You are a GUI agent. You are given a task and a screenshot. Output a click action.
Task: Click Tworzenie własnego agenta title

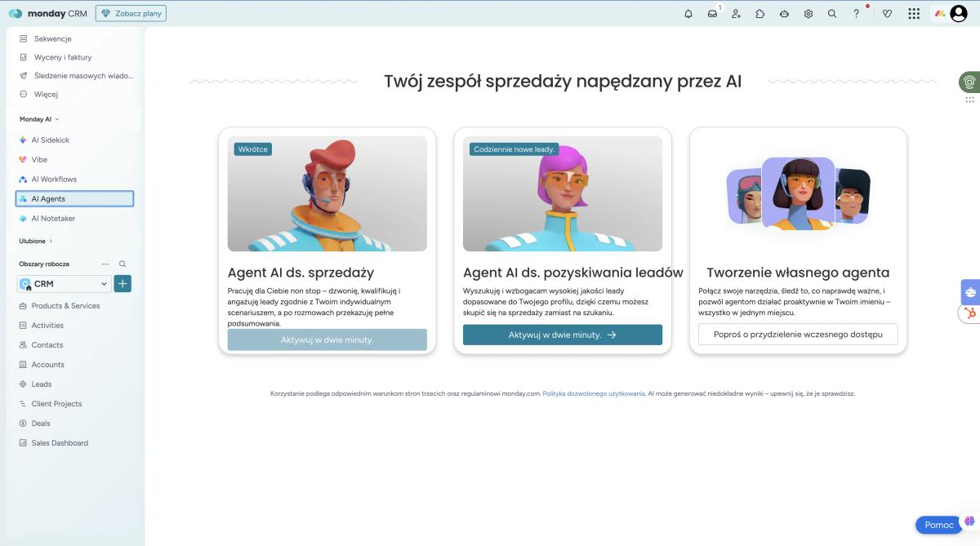798,273
